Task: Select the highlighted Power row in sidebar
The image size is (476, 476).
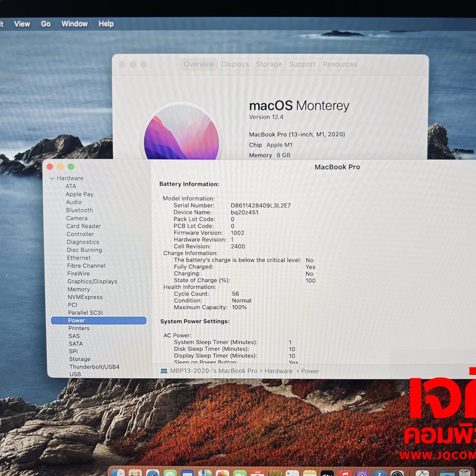Action: 99,321
